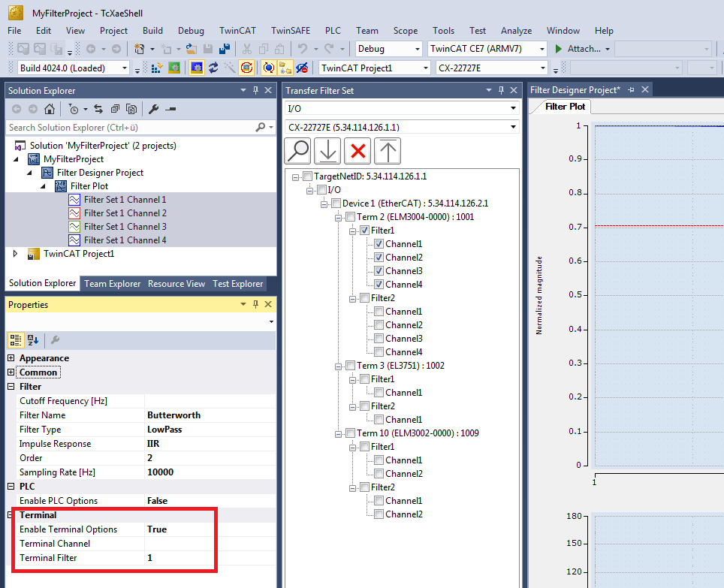The width and height of the screenshot is (724, 588).
Task: Click the Sync with Active Document icon
Action: [x=98, y=110]
